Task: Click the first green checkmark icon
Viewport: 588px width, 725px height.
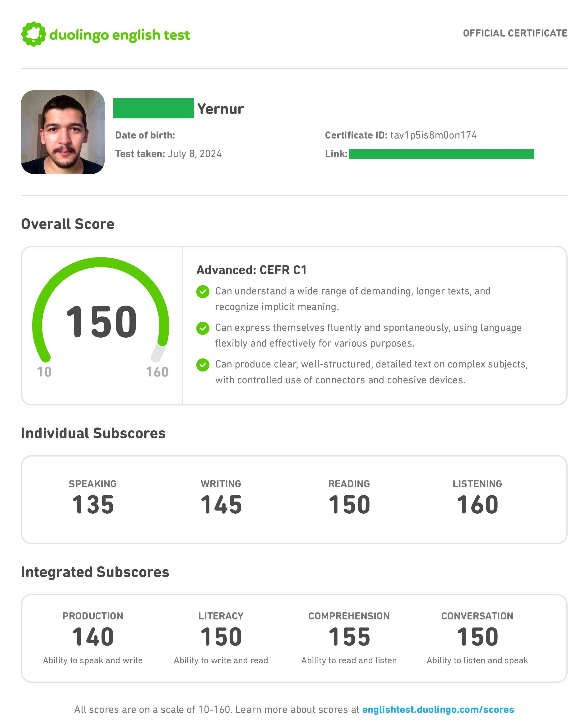Action: tap(203, 292)
